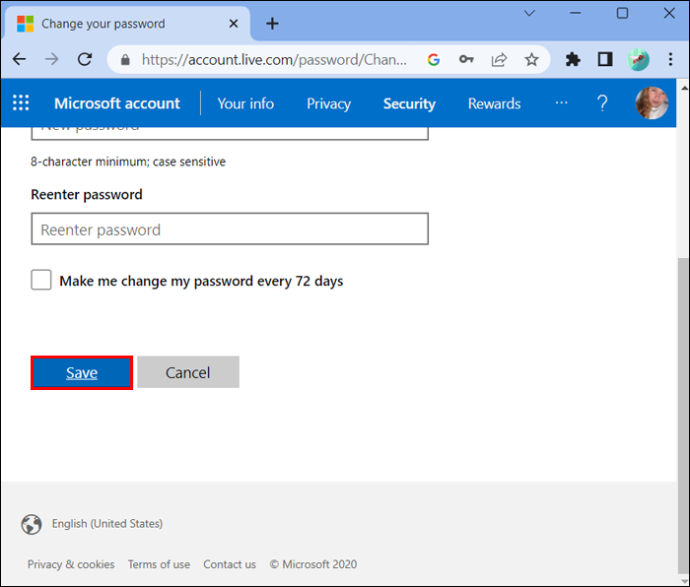Open the Extensions puzzle icon
Image resolution: width=690 pixels, height=587 pixels.
[573, 59]
